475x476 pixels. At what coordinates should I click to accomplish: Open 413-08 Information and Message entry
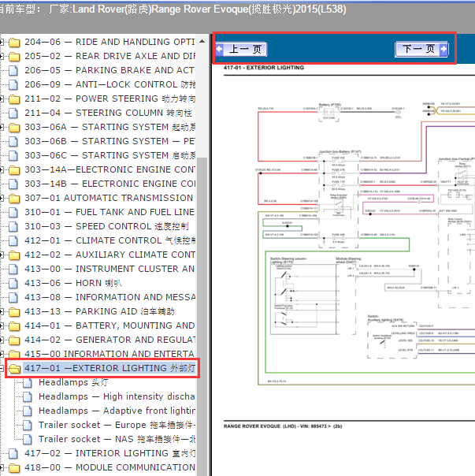coord(109,298)
